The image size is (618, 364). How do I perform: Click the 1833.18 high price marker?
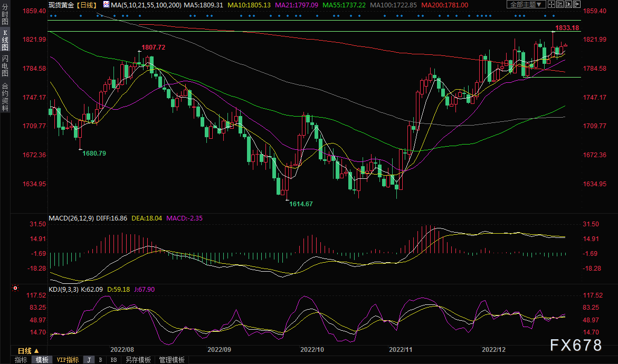click(567, 27)
